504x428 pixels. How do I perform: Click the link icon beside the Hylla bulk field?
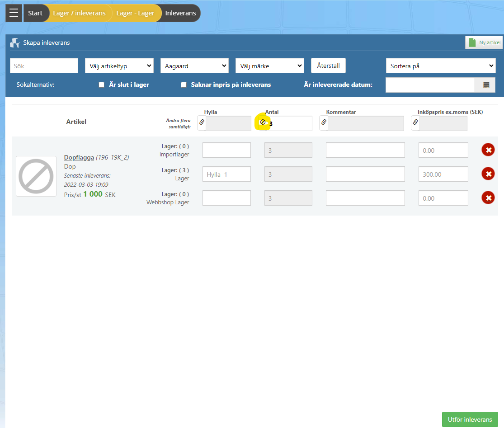pos(202,122)
